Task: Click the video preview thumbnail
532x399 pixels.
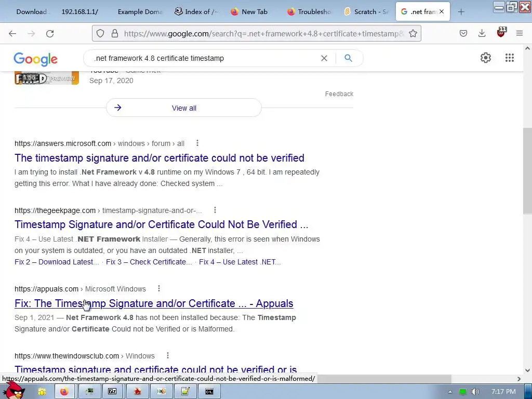Action: click(47, 78)
